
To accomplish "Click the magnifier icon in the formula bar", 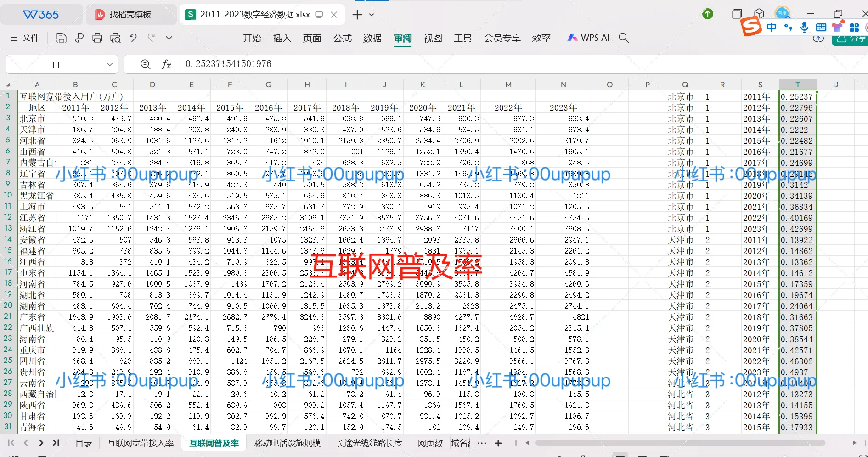I will point(144,64).
